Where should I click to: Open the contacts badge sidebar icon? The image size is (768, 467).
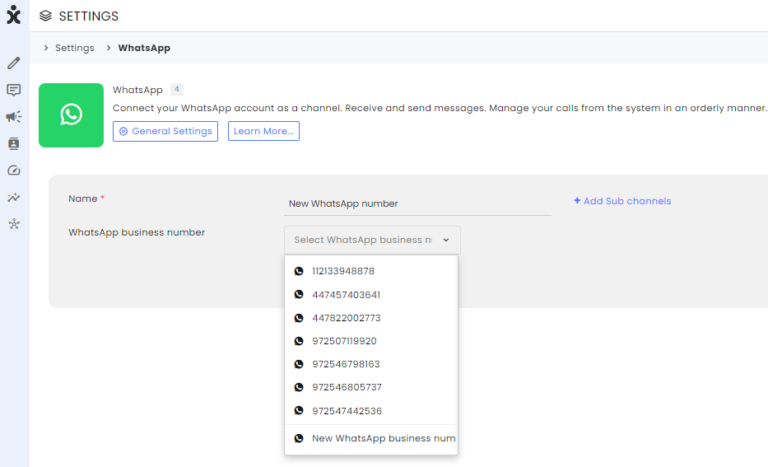point(14,144)
